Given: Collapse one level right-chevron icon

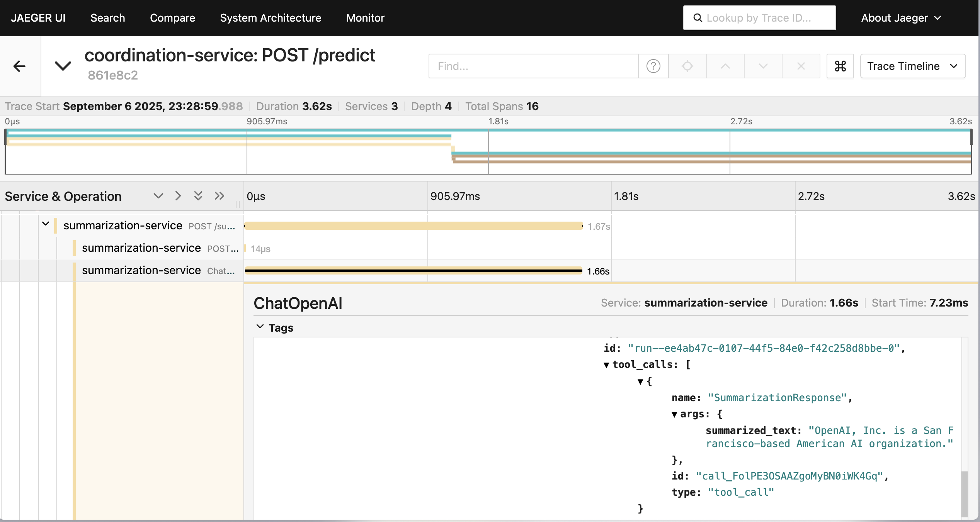Looking at the screenshot, I should tap(178, 196).
